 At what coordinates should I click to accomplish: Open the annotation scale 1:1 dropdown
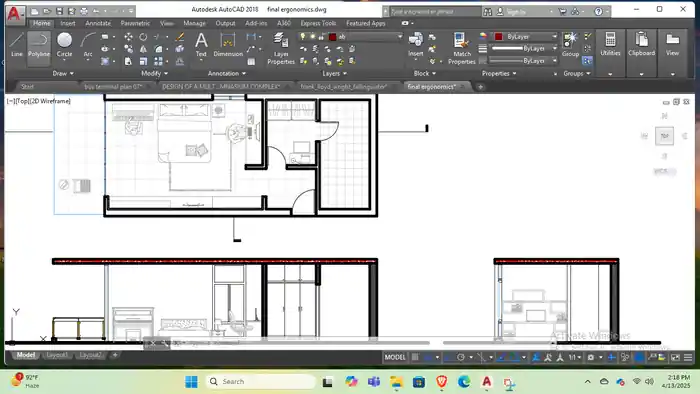click(x=574, y=357)
